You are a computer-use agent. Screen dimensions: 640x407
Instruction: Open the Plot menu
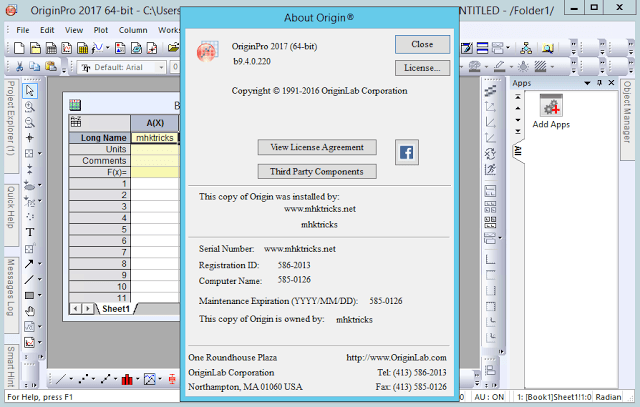(x=100, y=30)
